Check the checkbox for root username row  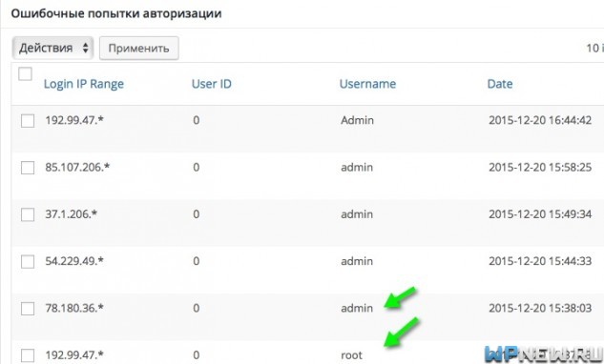point(28,355)
